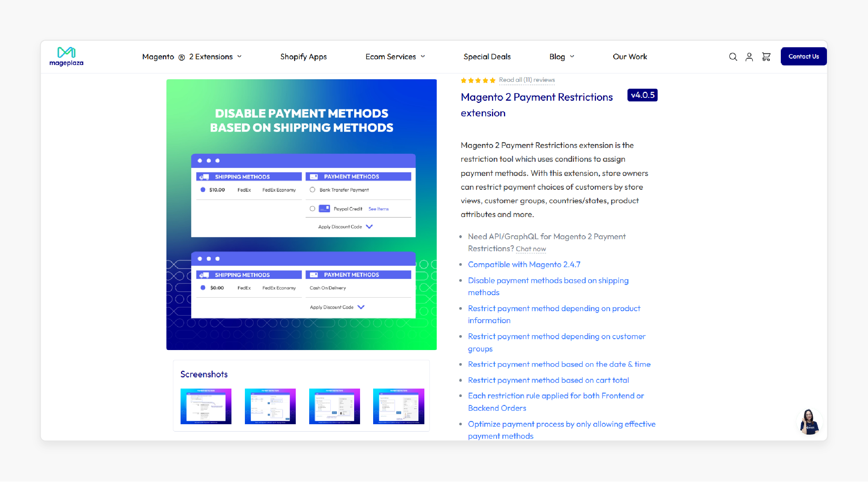View the shopping cart icon
Viewport: 868px width, 482px height.
(x=766, y=57)
